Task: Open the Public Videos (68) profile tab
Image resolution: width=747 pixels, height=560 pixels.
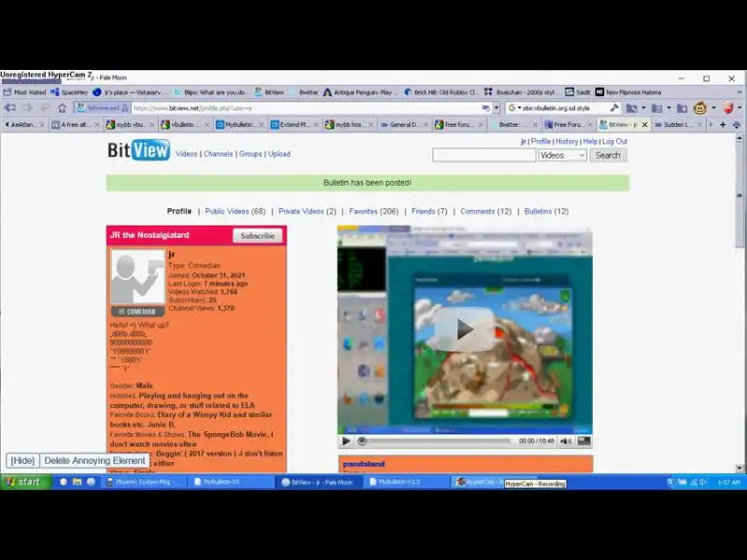Action: pos(235,212)
